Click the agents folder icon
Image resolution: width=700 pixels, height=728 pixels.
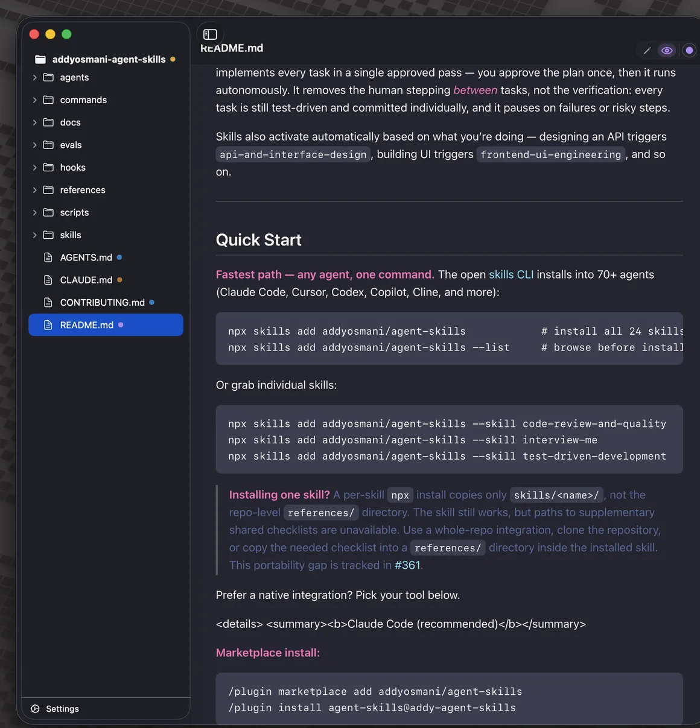point(48,77)
